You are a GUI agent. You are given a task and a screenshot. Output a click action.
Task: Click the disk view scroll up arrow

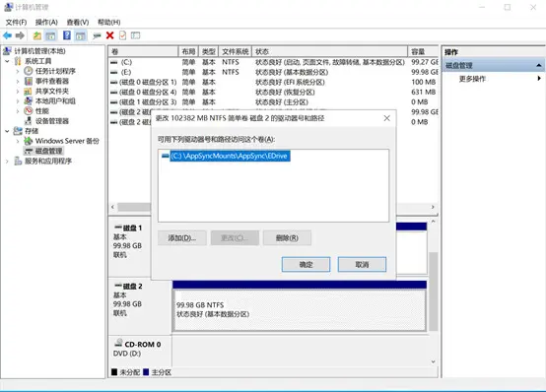point(434,222)
